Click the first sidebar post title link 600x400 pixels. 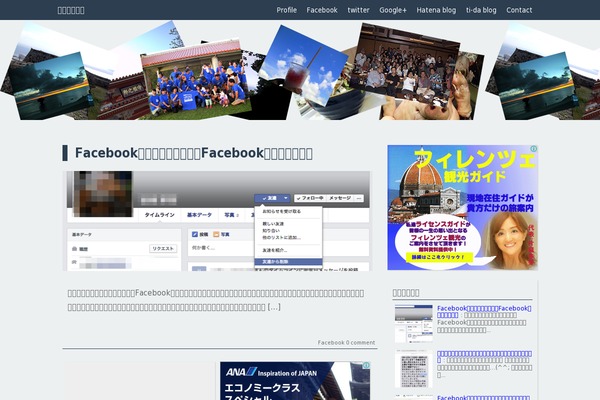[482, 309]
